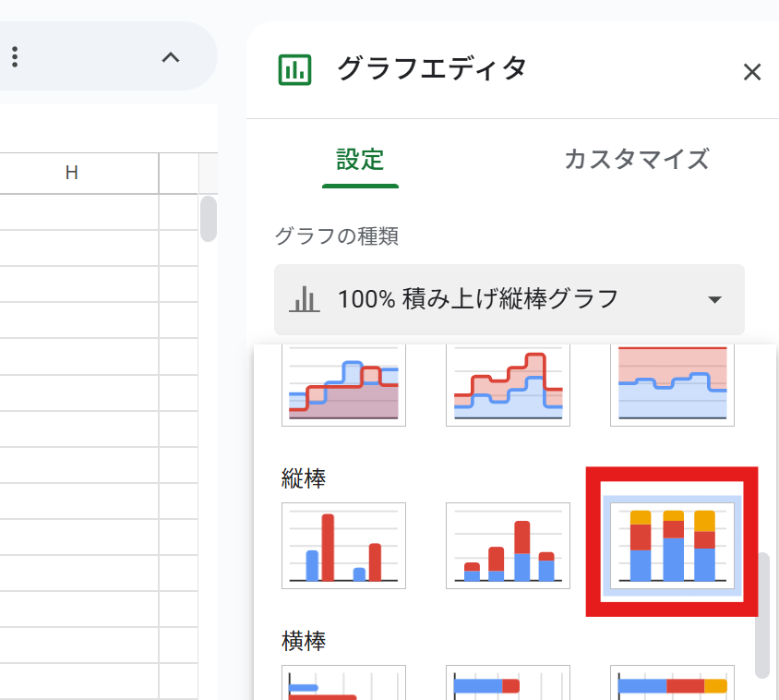Screen dimensions: 779x700
Task: Click the chart type list scrollbar
Action: click(762, 615)
